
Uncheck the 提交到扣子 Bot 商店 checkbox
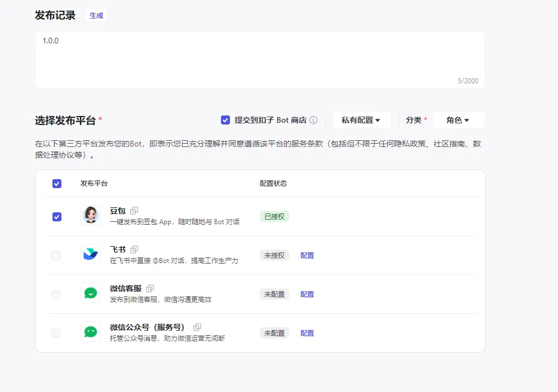pos(225,120)
